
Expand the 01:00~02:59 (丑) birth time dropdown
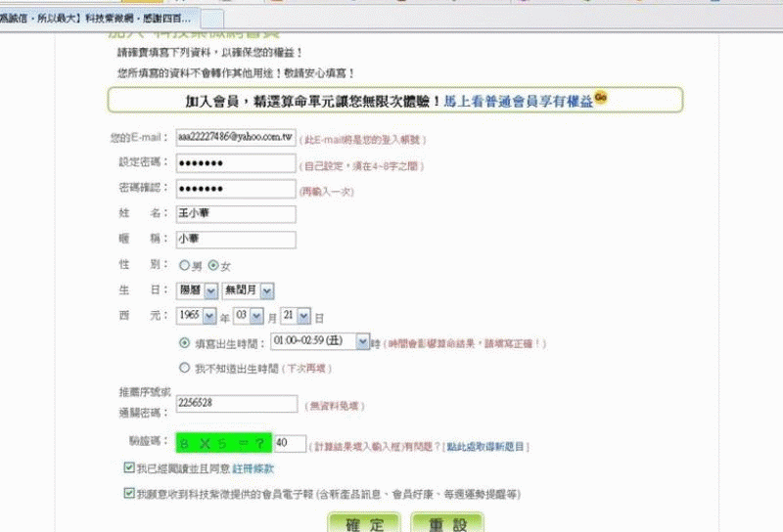point(319,342)
